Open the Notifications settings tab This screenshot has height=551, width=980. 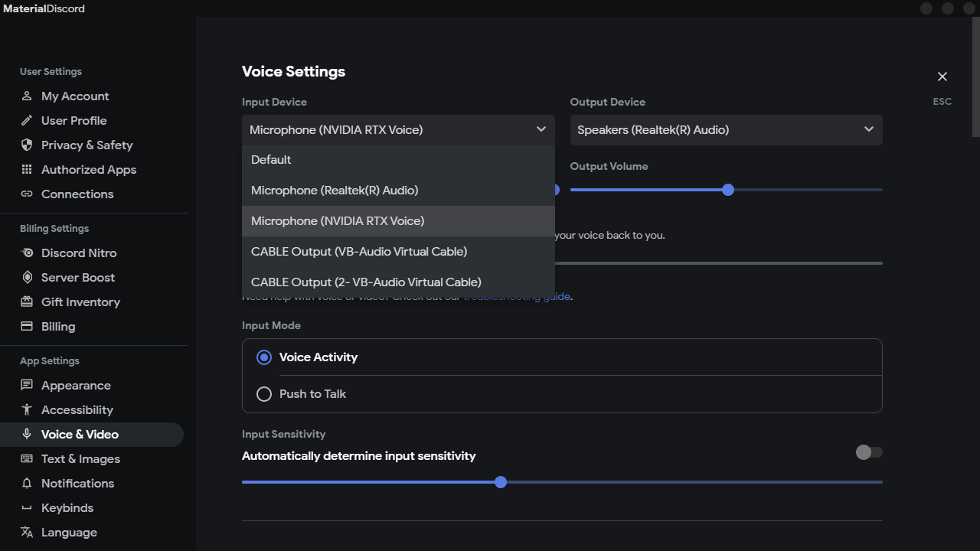tap(77, 484)
